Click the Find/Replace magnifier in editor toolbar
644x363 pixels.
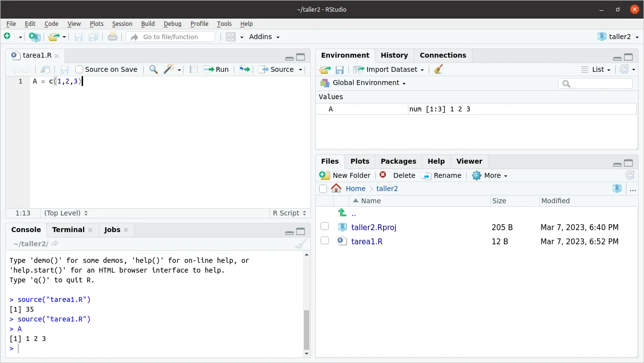pos(153,69)
